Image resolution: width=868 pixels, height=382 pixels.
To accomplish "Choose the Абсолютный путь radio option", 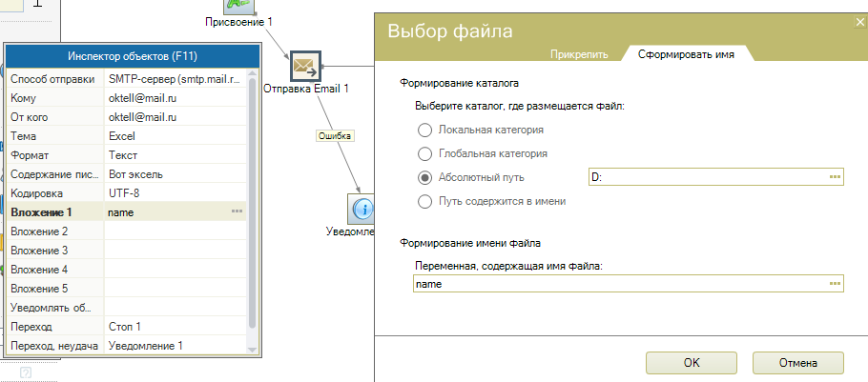I will (425, 177).
